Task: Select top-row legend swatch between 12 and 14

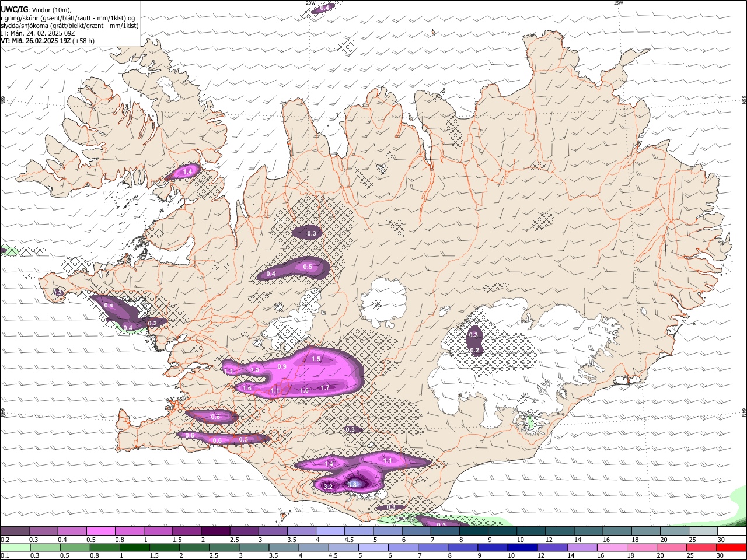Action: coord(560,531)
